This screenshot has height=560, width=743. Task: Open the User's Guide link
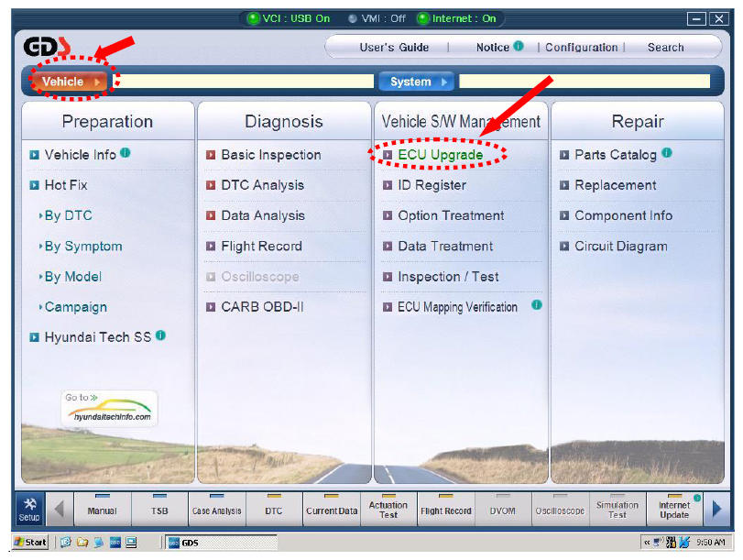(x=394, y=48)
